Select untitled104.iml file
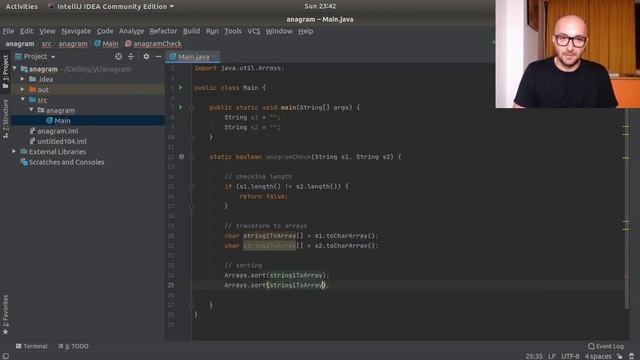The image size is (640, 360). pos(58,141)
